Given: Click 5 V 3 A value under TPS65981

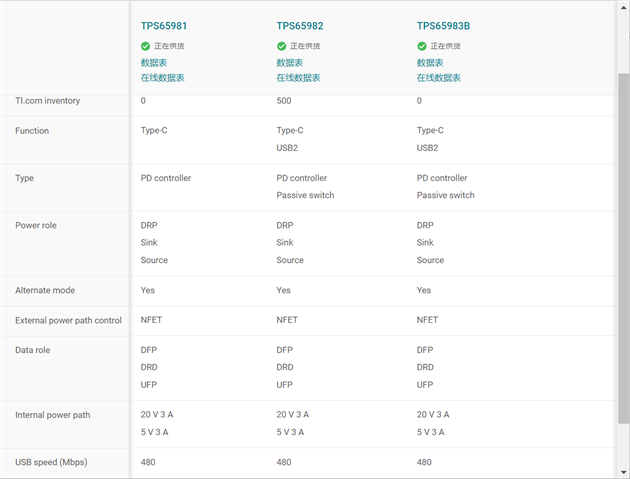Looking at the screenshot, I should [x=154, y=432].
